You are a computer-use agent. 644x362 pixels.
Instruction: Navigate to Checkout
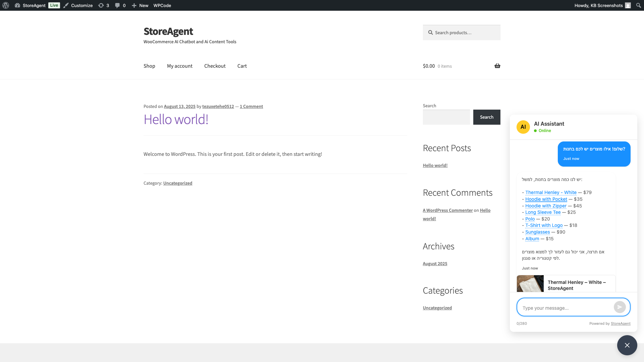pyautogui.click(x=215, y=66)
